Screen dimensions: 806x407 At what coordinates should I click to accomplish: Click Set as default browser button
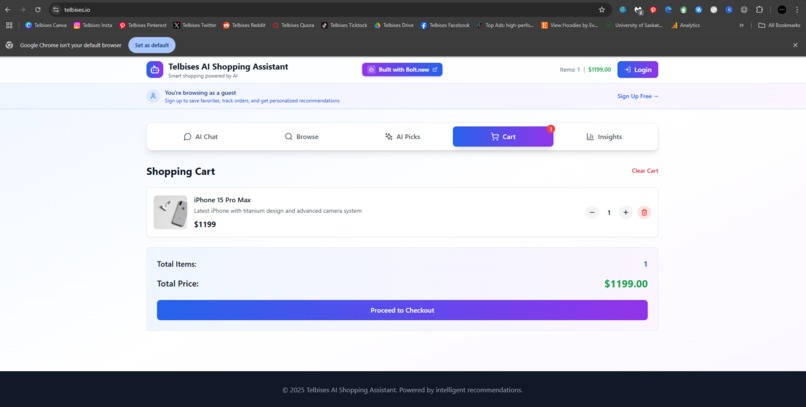152,45
